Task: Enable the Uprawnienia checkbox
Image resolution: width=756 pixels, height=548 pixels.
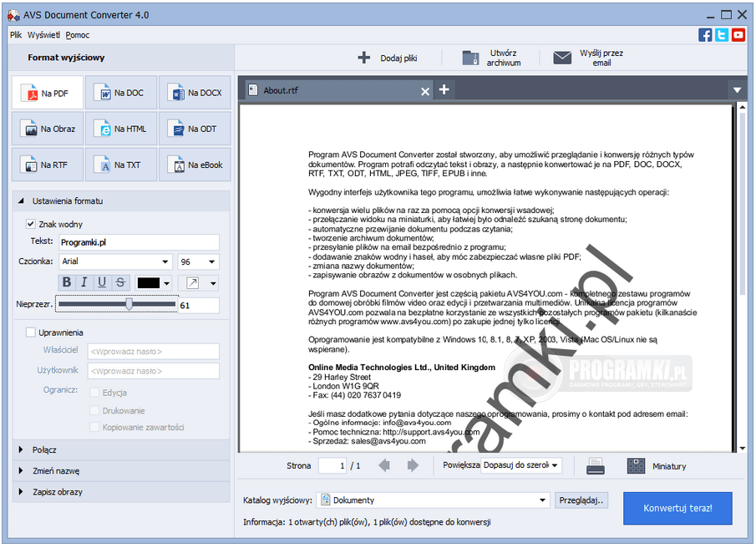Action: (x=30, y=332)
